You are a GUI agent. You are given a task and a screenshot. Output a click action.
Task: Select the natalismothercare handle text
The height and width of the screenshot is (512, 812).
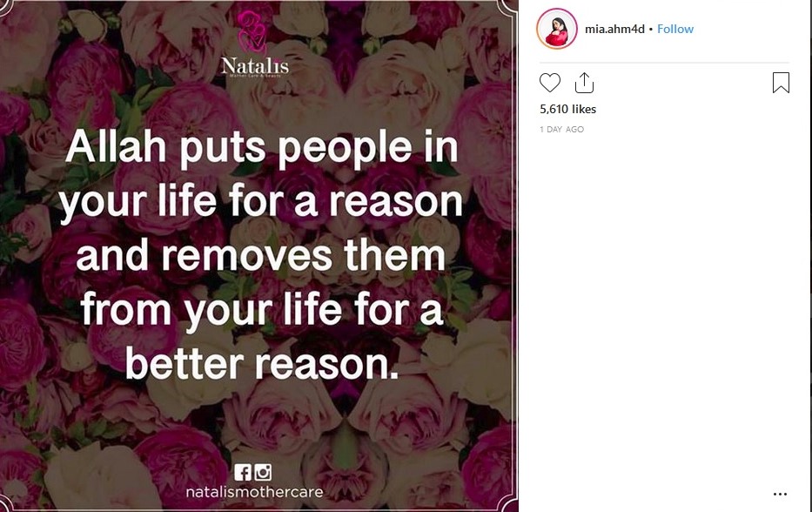254,492
